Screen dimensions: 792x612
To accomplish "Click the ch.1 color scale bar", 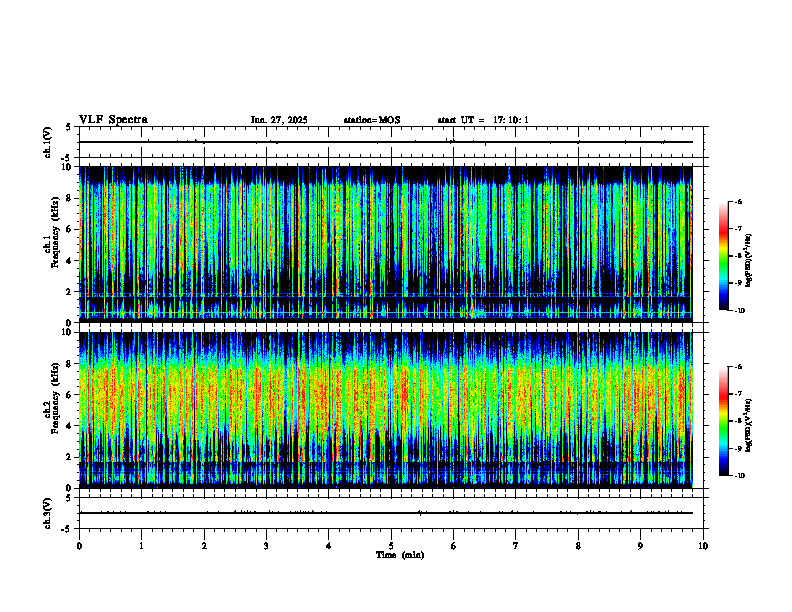I will tap(723, 256).
